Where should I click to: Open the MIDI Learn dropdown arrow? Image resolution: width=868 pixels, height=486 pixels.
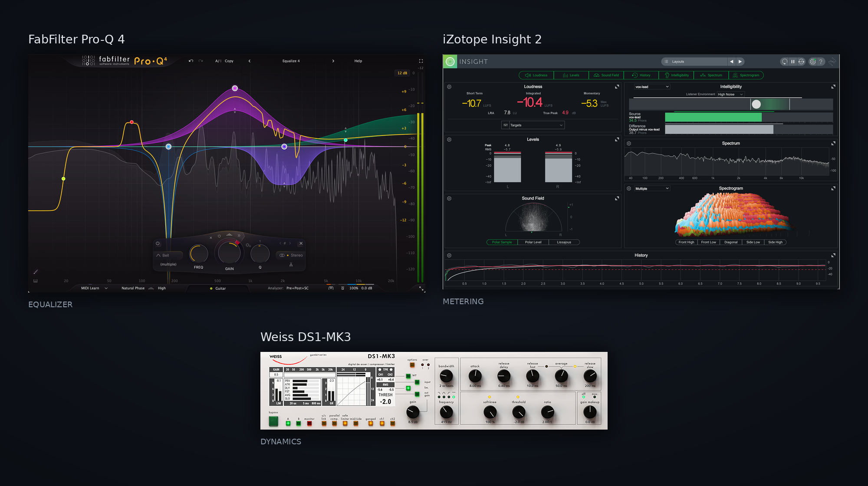coord(106,288)
